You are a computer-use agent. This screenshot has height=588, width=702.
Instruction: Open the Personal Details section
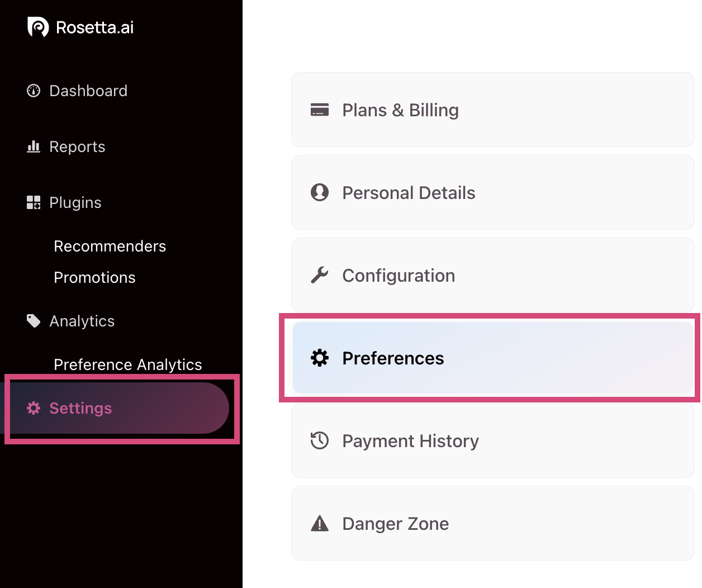pyautogui.click(x=492, y=192)
